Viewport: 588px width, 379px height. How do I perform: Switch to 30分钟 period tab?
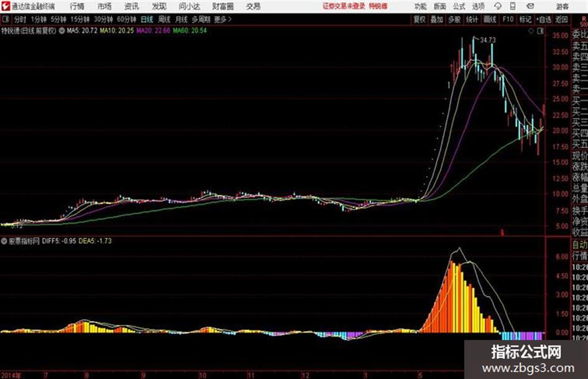click(103, 19)
